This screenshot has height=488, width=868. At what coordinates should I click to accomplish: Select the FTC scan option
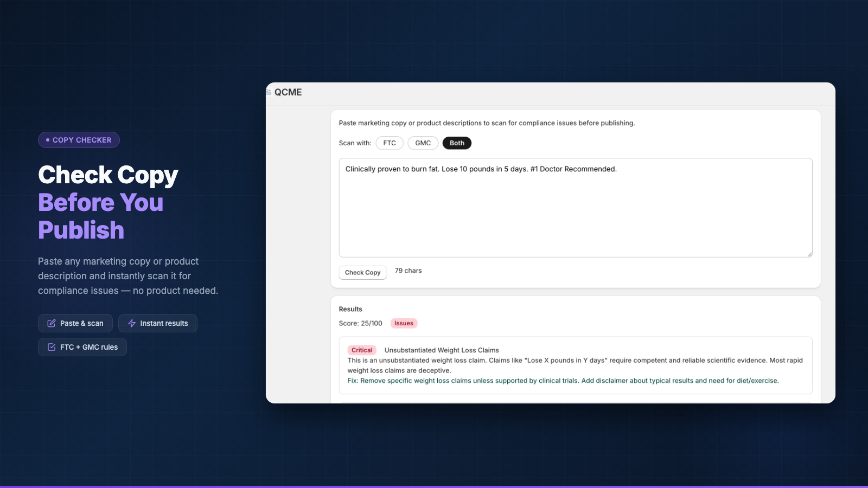(389, 143)
